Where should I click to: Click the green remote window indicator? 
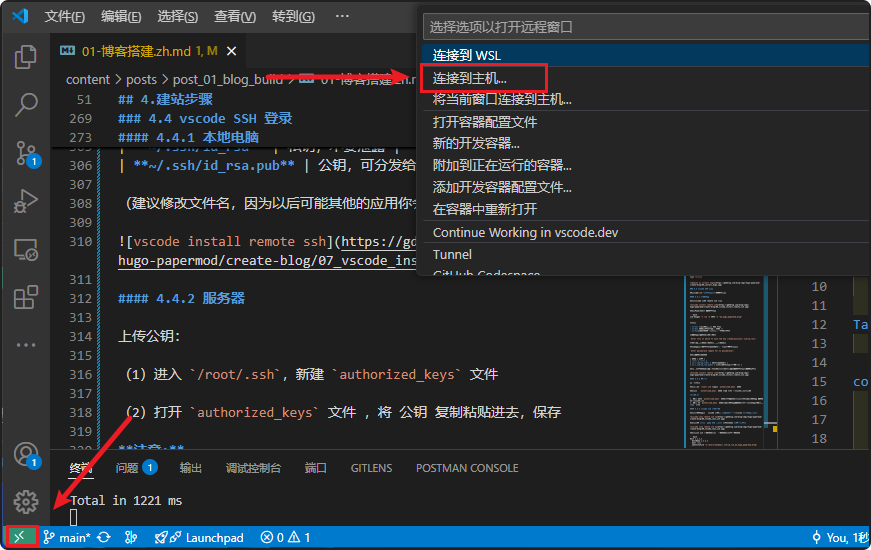coord(19,537)
